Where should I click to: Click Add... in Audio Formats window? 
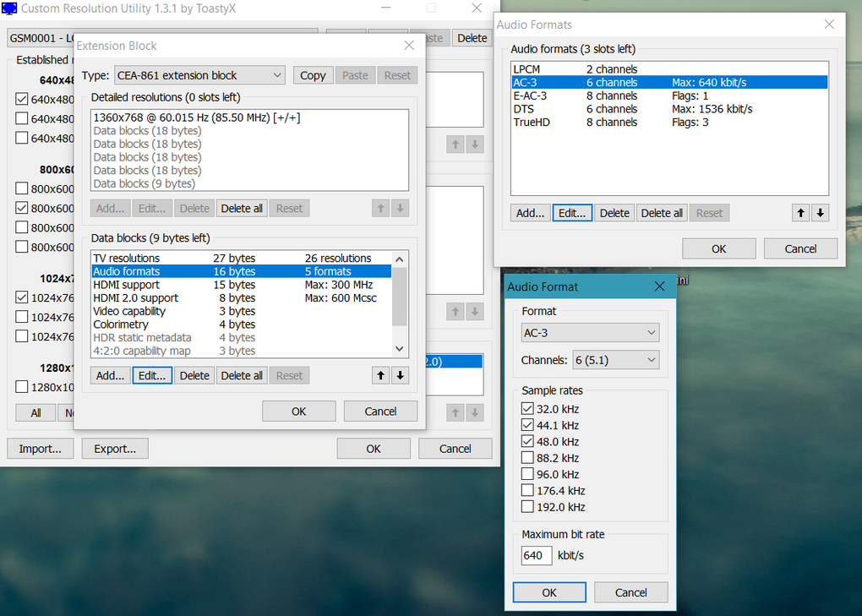(x=531, y=213)
